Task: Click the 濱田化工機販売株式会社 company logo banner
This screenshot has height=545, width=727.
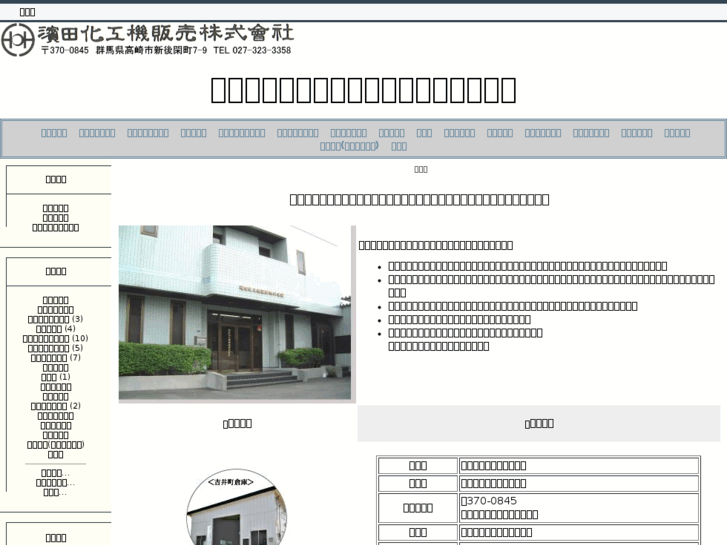Action: pyautogui.click(x=148, y=40)
